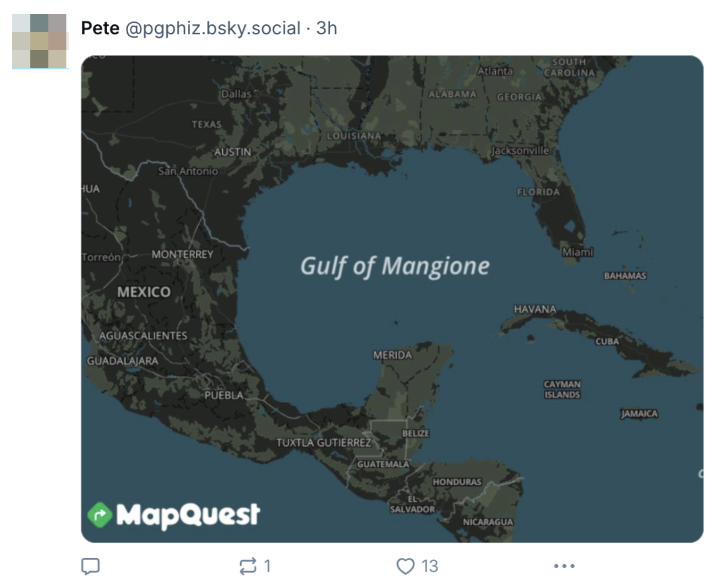Click the Dallas label on the map

[236, 94]
